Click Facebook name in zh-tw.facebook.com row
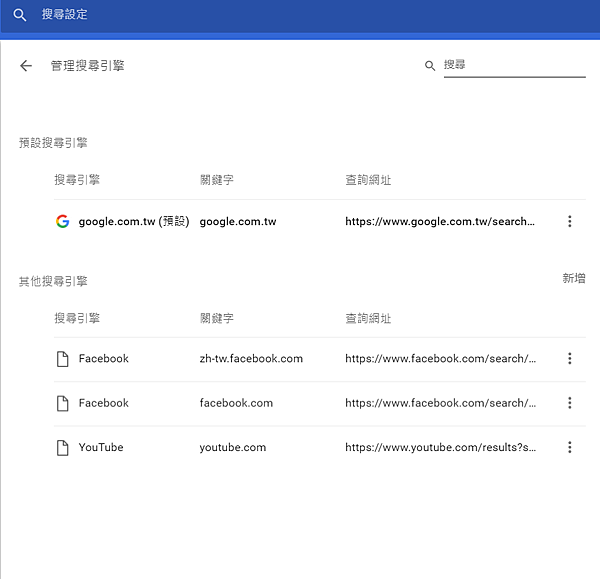Viewport: 600px width, 579px height. pyautogui.click(x=104, y=359)
